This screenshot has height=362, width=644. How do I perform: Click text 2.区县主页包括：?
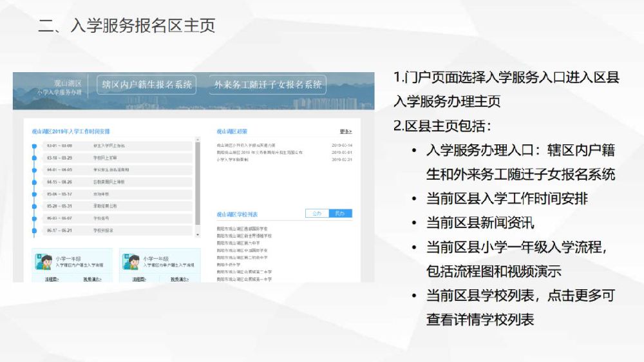pyautogui.click(x=442, y=126)
